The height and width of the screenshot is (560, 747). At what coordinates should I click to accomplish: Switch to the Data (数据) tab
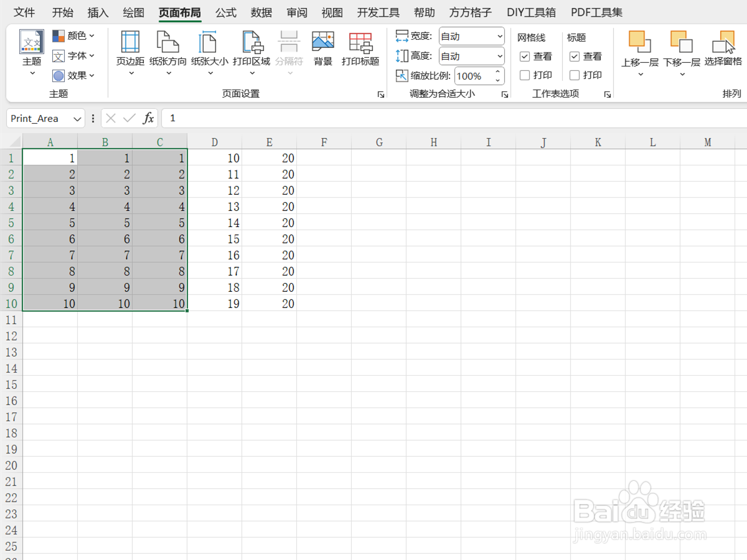coord(261,12)
